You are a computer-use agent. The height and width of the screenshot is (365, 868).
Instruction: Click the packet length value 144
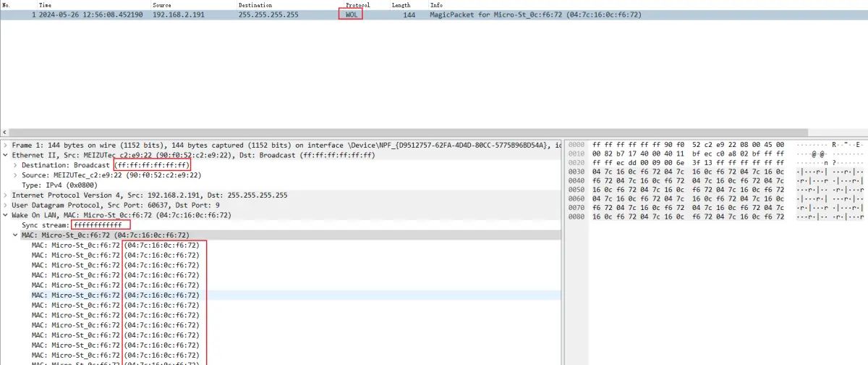coord(409,15)
